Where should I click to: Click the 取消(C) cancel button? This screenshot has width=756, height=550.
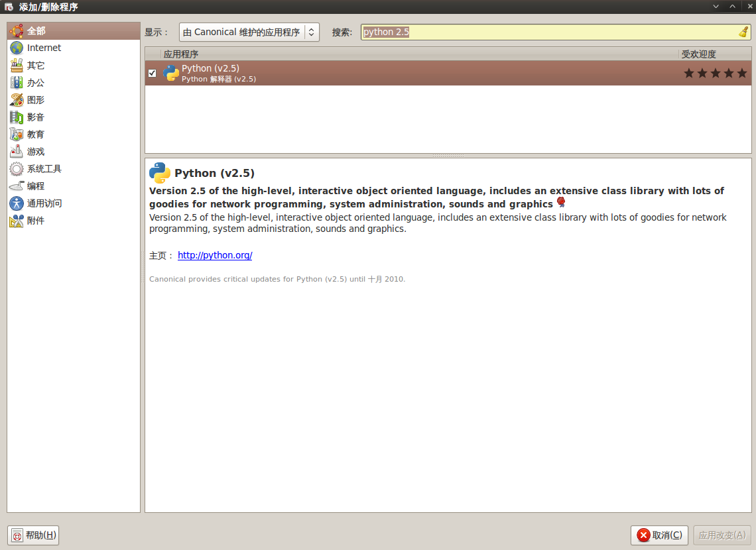(x=659, y=535)
